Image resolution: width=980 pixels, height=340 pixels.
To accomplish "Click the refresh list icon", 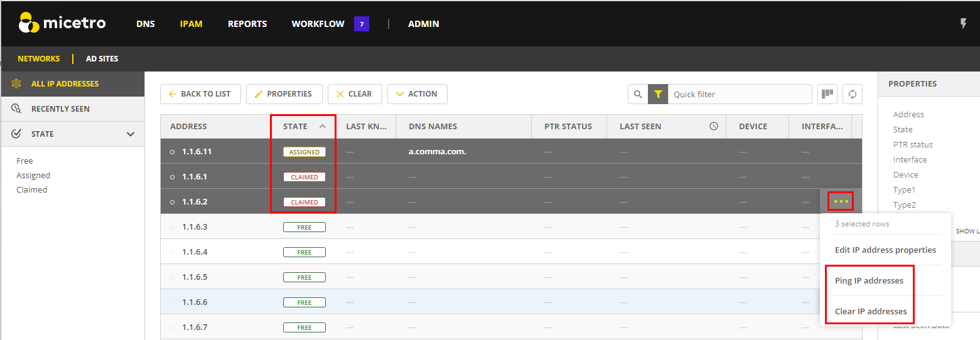I will click(x=852, y=94).
